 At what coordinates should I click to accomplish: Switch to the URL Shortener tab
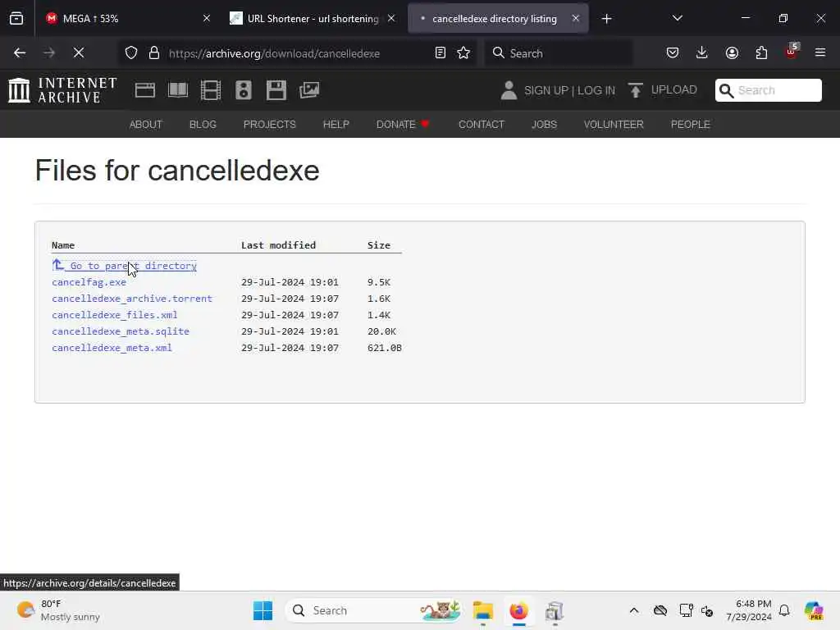[313, 18]
